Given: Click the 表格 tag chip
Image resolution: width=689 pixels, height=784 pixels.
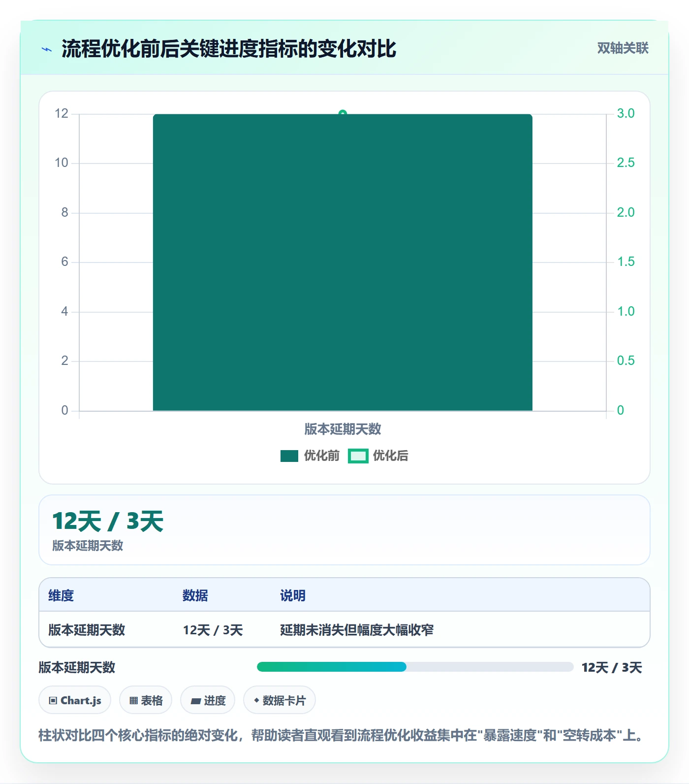Looking at the screenshot, I should [x=146, y=700].
